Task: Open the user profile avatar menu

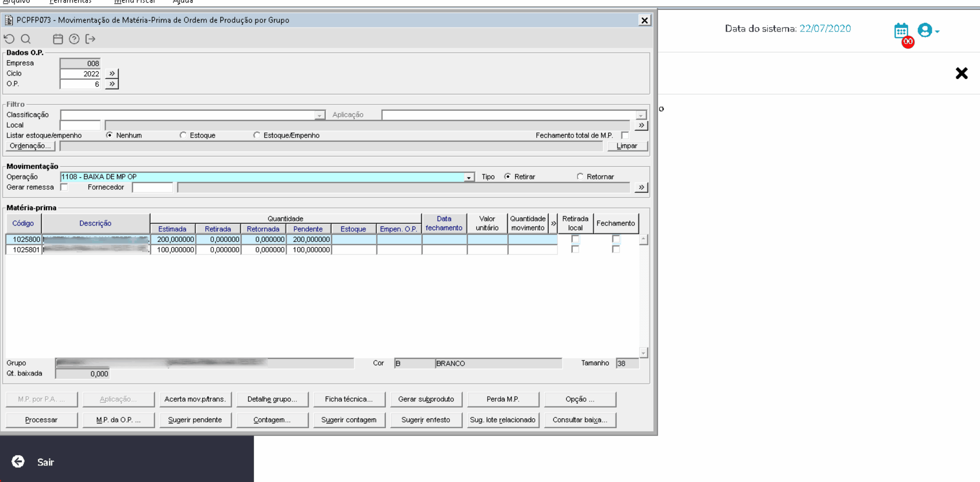Action: click(928, 31)
